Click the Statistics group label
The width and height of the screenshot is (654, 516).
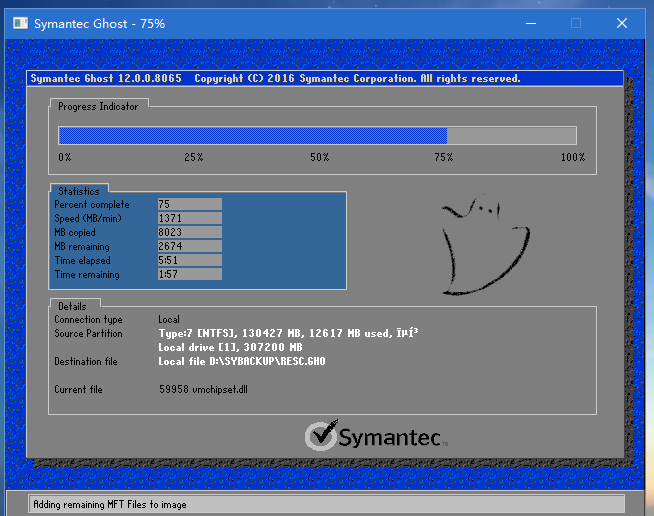(79, 191)
